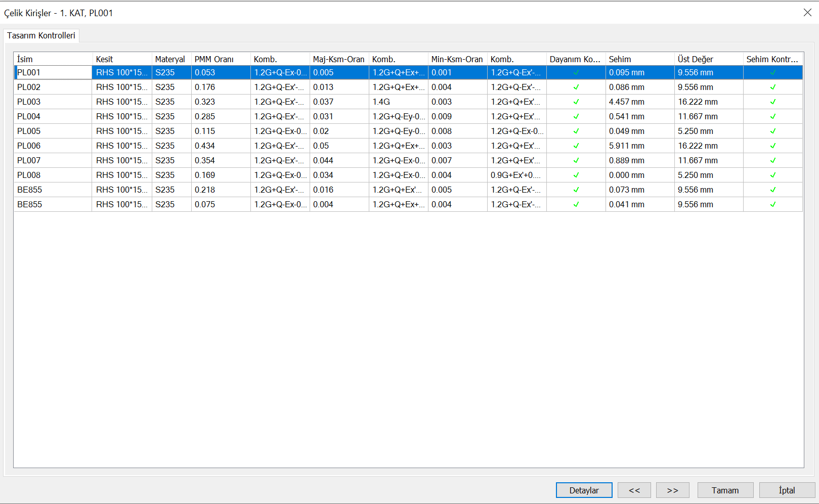Image resolution: width=819 pixels, height=504 pixels.
Task: Click the deflection check mark for PL003
Action: 772,102
